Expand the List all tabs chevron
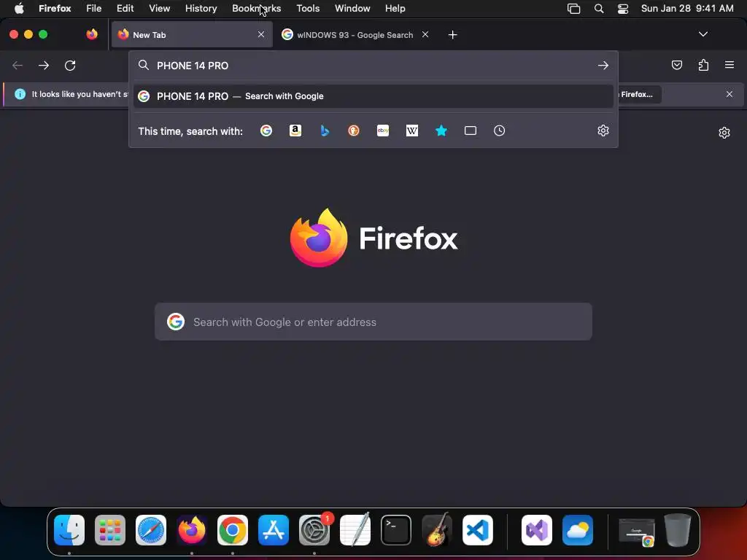 (x=703, y=34)
